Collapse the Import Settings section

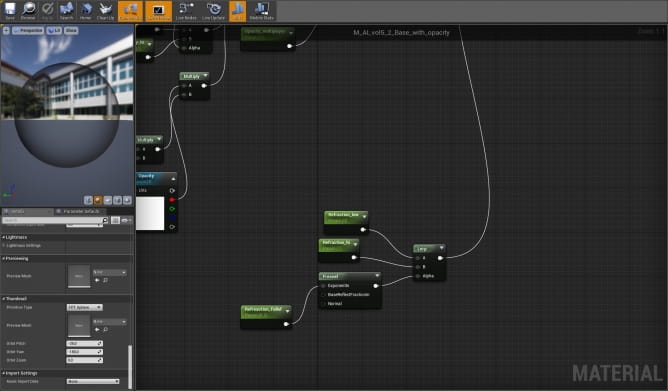coord(3,373)
